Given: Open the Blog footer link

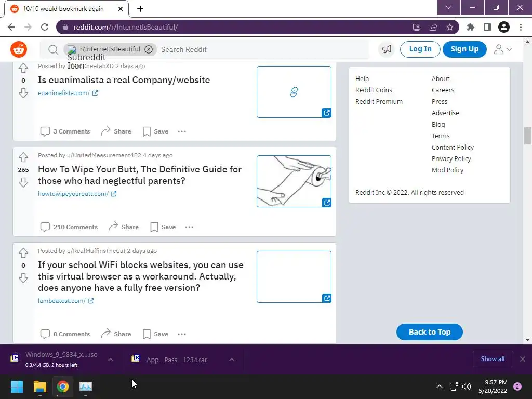Looking at the screenshot, I should click(438, 125).
